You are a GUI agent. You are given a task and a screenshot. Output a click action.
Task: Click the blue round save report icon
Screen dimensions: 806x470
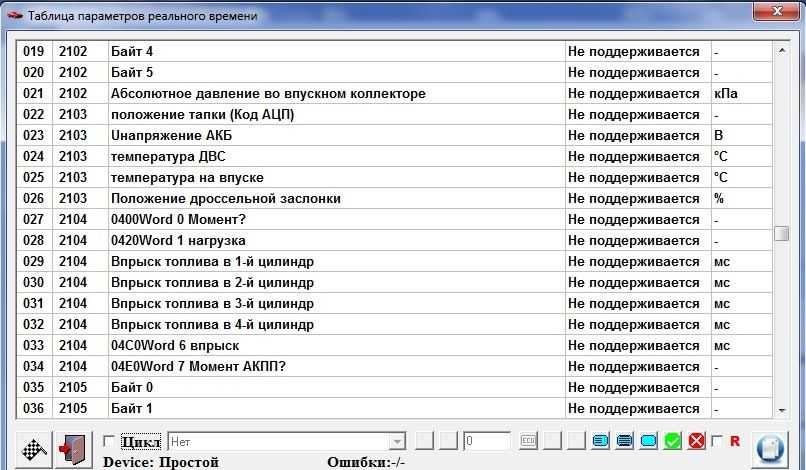(772, 448)
